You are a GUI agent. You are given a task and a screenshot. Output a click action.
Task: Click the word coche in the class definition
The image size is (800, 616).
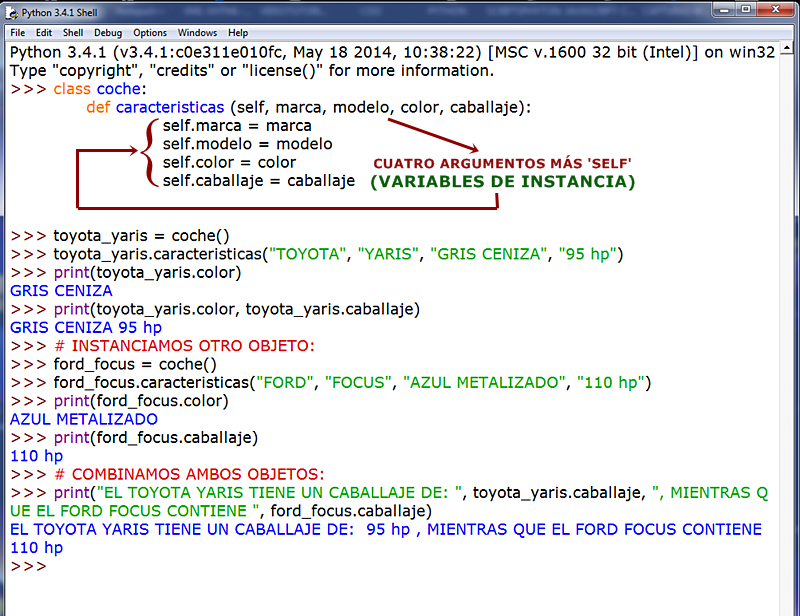click(x=117, y=88)
